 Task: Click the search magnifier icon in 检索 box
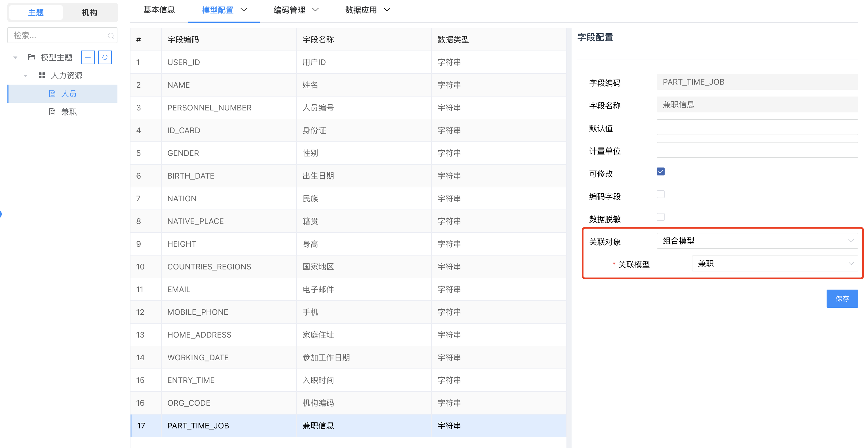111,35
